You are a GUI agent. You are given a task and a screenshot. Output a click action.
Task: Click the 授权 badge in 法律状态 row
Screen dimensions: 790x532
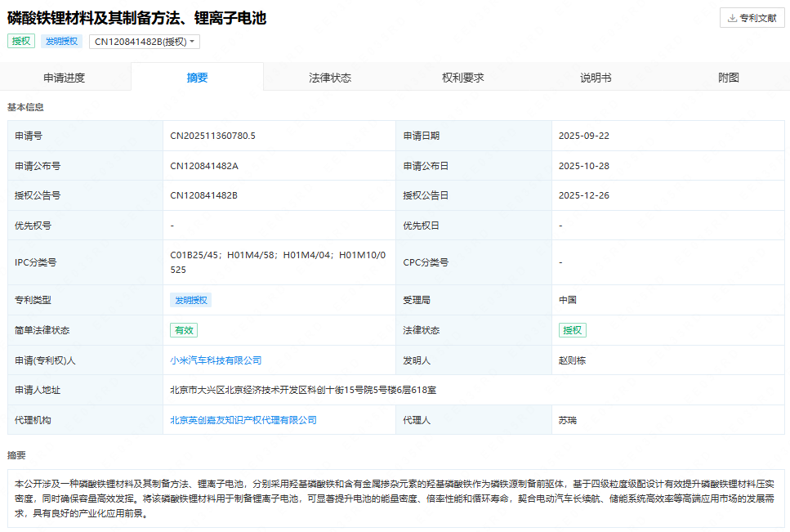coord(573,330)
